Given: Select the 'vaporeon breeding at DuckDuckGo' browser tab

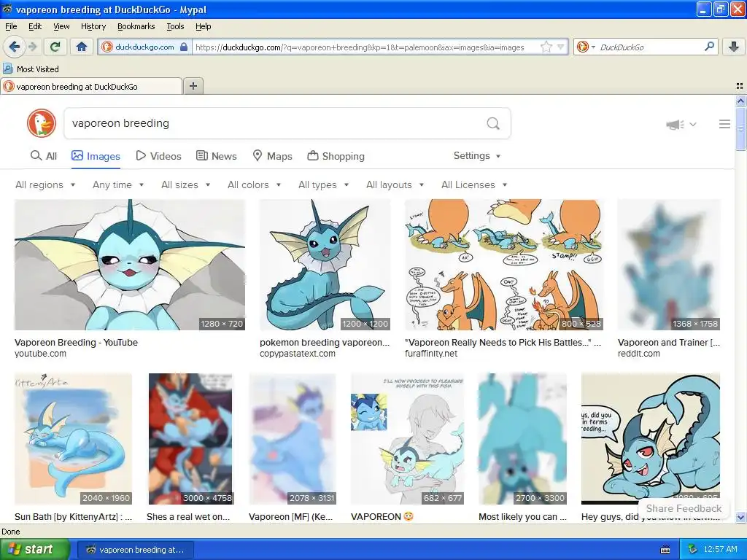Looking at the screenshot, I should click(x=91, y=87).
